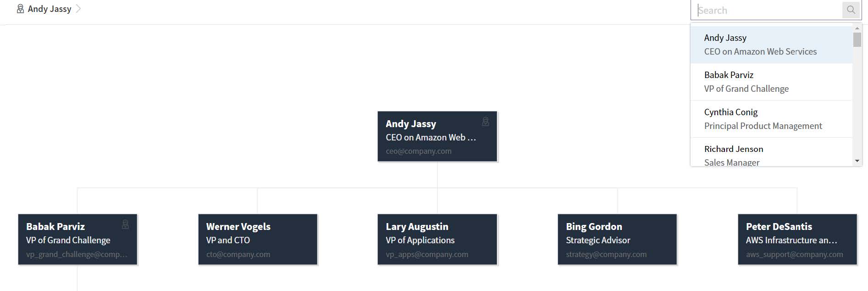Click the breadcrumb chevron after Andy Jassy
Screen dimensions: 868x291
(x=78, y=9)
